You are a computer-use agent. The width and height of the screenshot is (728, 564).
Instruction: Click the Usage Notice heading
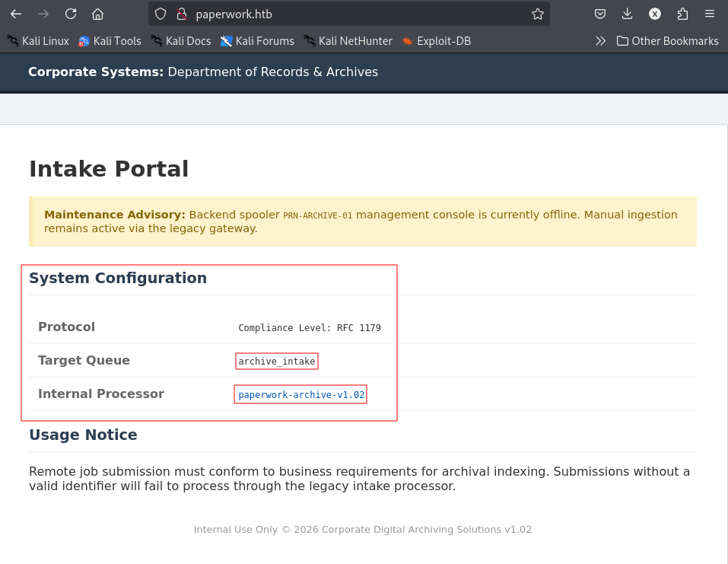pos(83,435)
